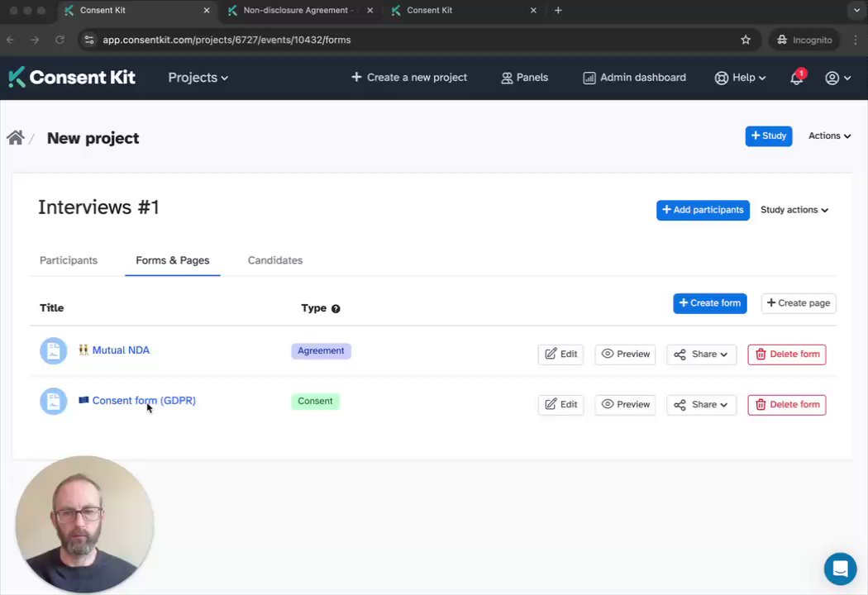The image size is (868, 595).
Task: Switch to the Candidates tab
Action: [x=275, y=260]
